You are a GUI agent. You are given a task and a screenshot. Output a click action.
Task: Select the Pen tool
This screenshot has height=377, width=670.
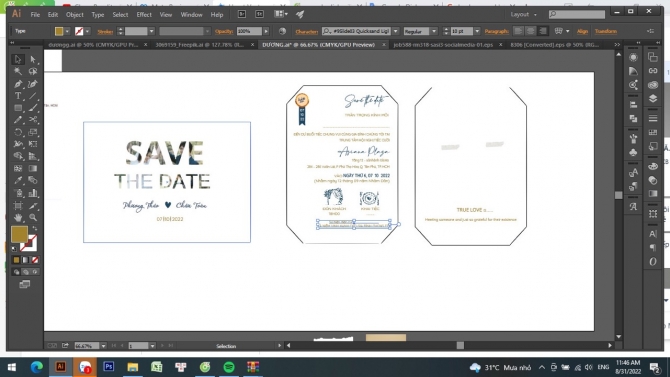pyautogui.click(x=18, y=84)
